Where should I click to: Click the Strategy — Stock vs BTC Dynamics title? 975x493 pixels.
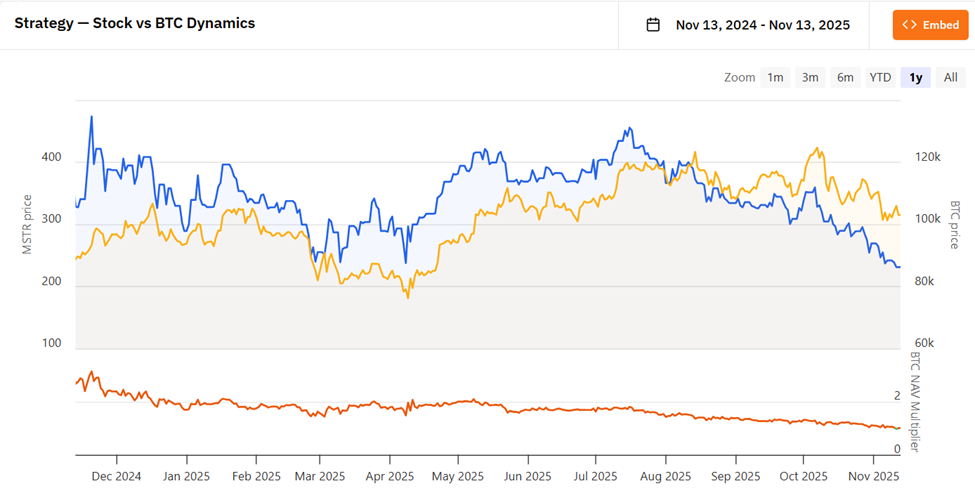(x=134, y=23)
